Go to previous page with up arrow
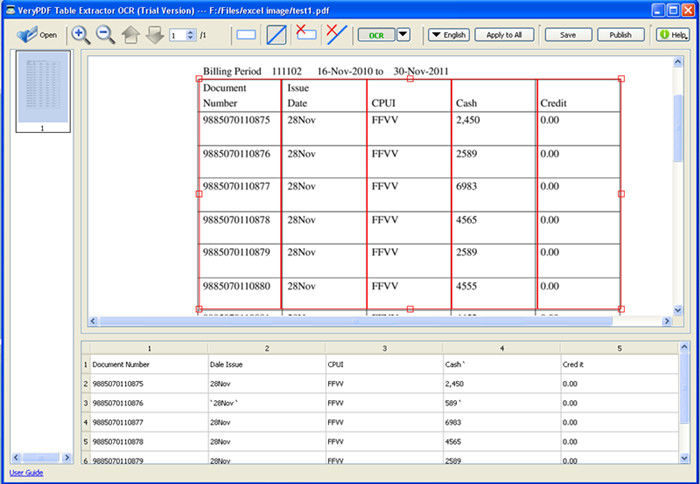 pyautogui.click(x=131, y=35)
